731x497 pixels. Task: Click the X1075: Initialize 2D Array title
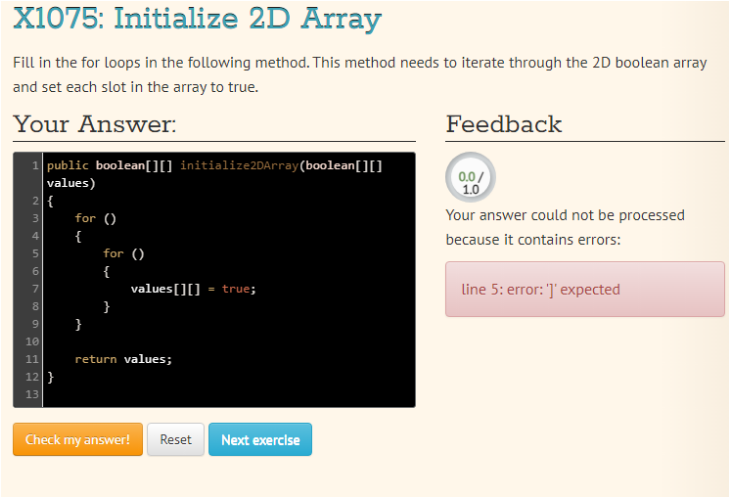tap(198, 19)
